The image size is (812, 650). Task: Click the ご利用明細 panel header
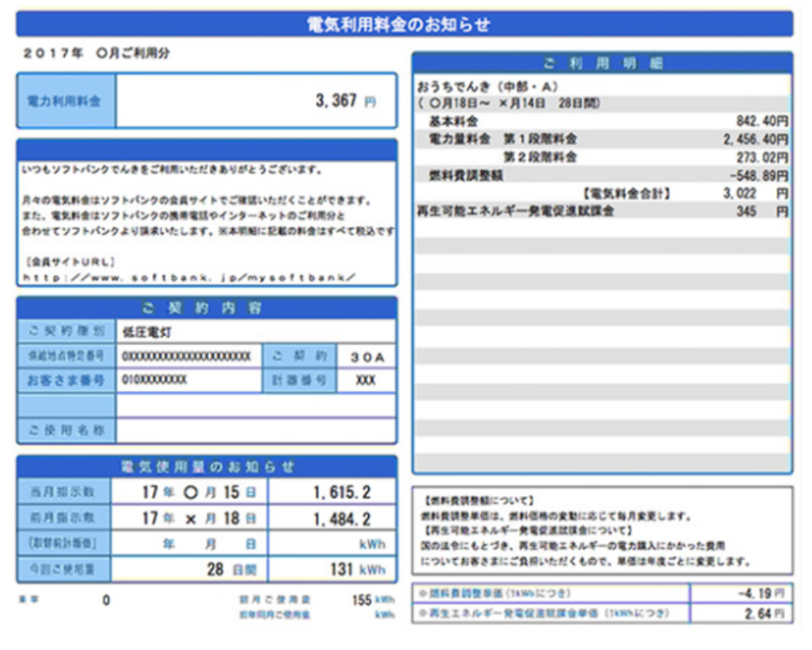602,64
